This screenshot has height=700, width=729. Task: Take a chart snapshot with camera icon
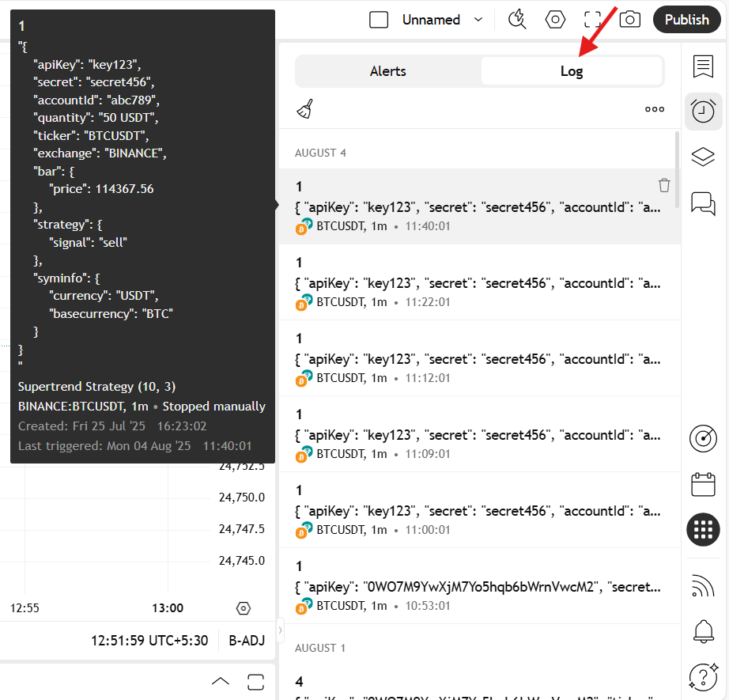[629, 20]
